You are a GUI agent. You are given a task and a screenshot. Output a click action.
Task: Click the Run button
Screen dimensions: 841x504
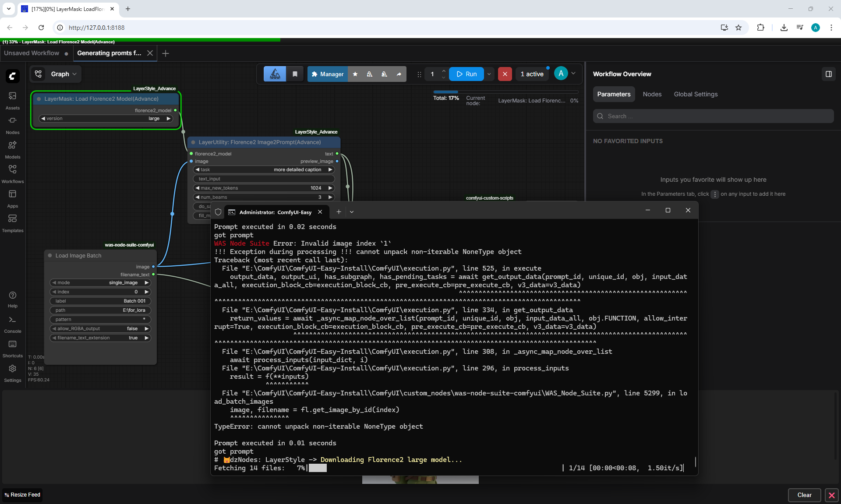[466, 74]
